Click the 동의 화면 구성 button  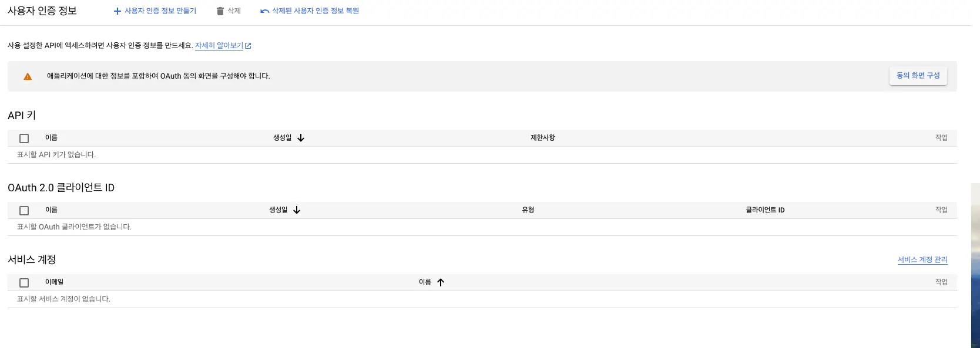click(x=918, y=76)
